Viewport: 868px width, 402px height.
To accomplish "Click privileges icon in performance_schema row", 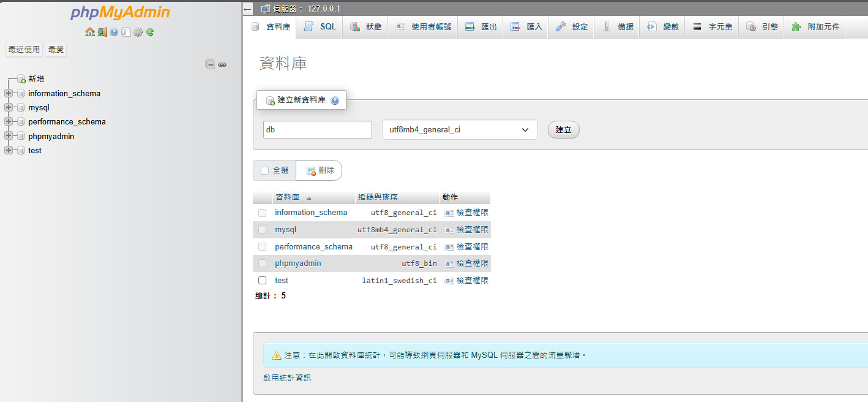I will tap(449, 247).
